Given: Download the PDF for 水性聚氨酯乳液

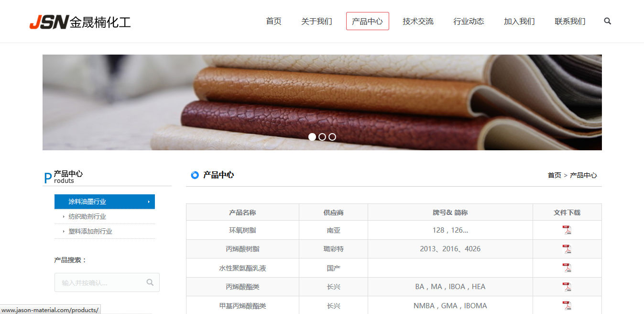Looking at the screenshot, I should (x=567, y=268).
